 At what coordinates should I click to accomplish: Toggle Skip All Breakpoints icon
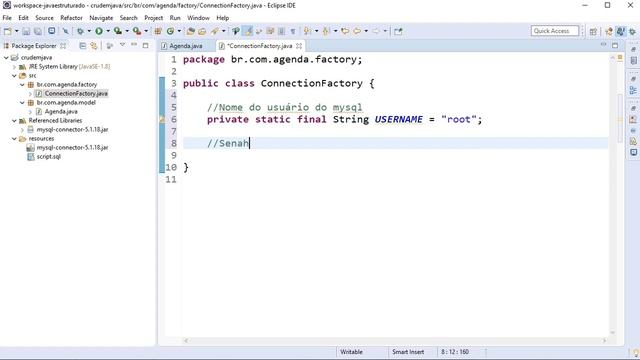65,31
